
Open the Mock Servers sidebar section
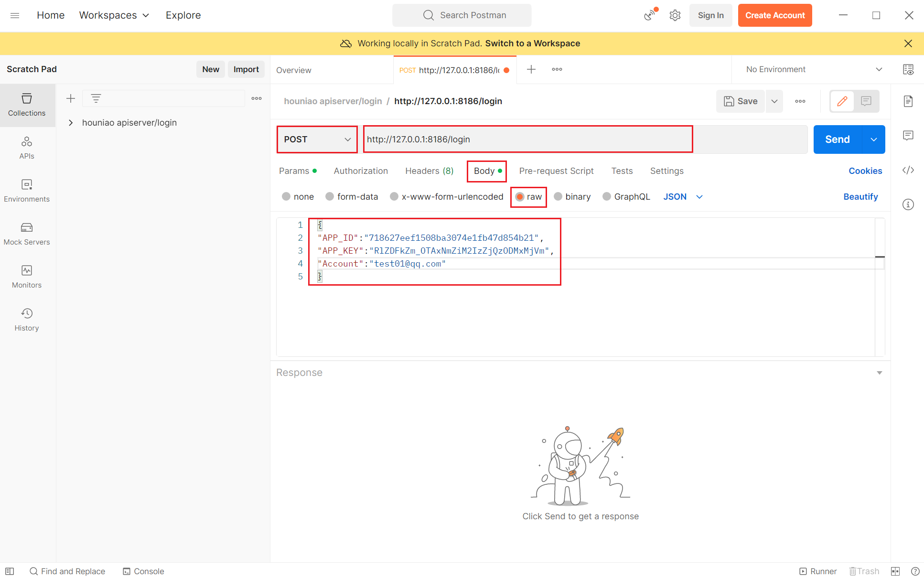27,234
